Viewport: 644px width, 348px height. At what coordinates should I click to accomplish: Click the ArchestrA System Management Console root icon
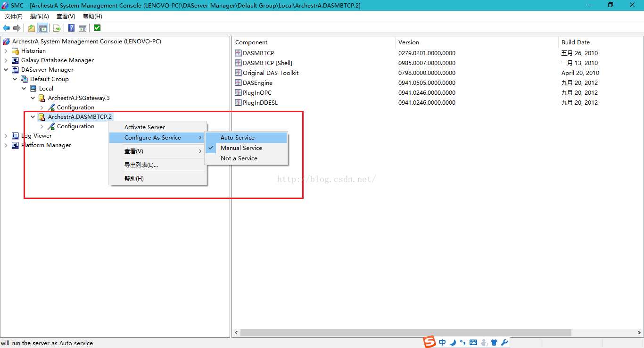tap(6, 41)
